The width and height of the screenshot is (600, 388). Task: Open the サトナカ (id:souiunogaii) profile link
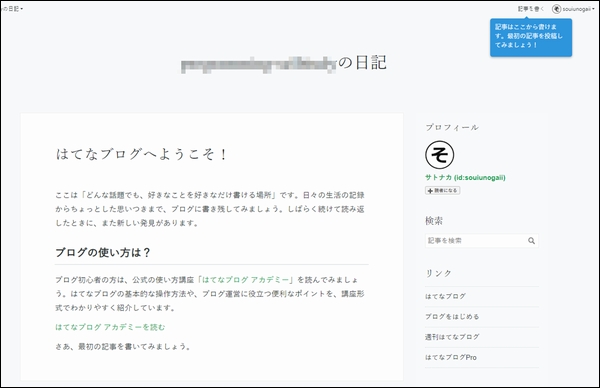[x=465, y=178]
